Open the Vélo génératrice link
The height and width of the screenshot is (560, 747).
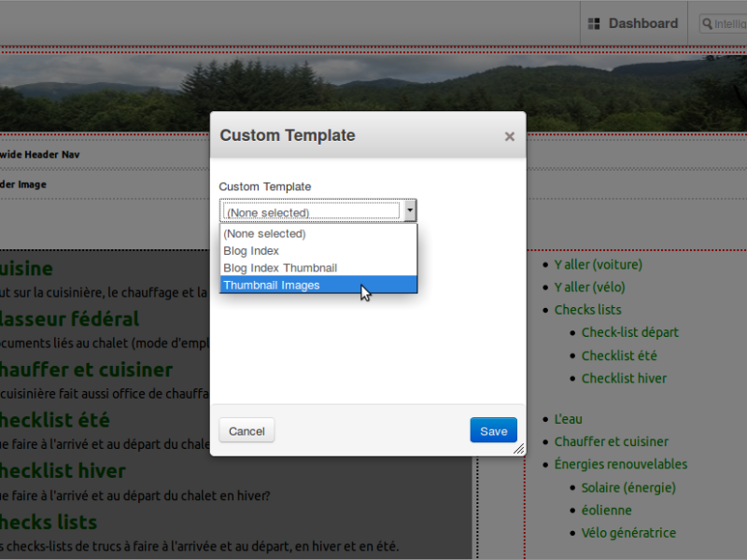pyautogui.click(x=628, y=532)
